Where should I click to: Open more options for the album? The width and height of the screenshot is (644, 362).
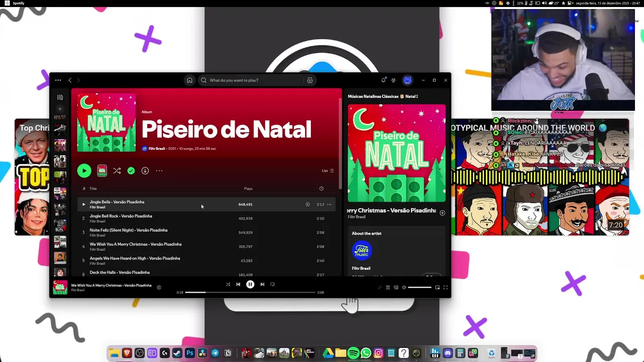(x=159, y=171)
